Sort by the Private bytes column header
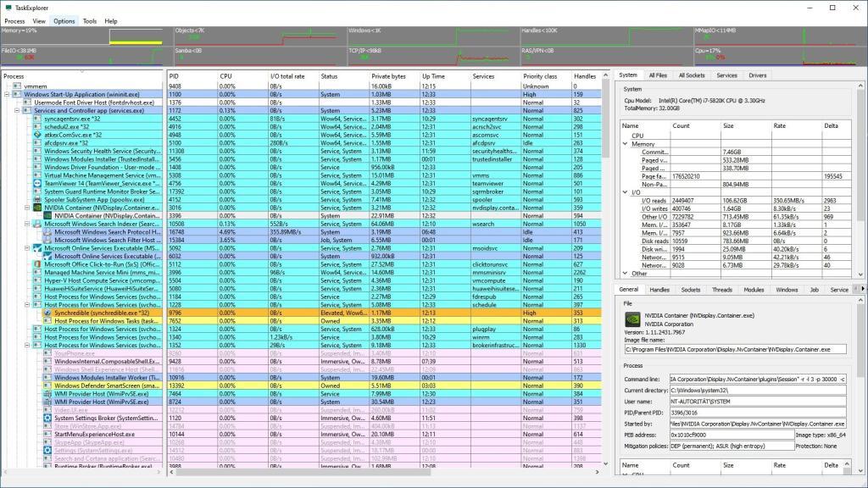The image size is (868, 488). pyautogui.click(x=393, y=76)
